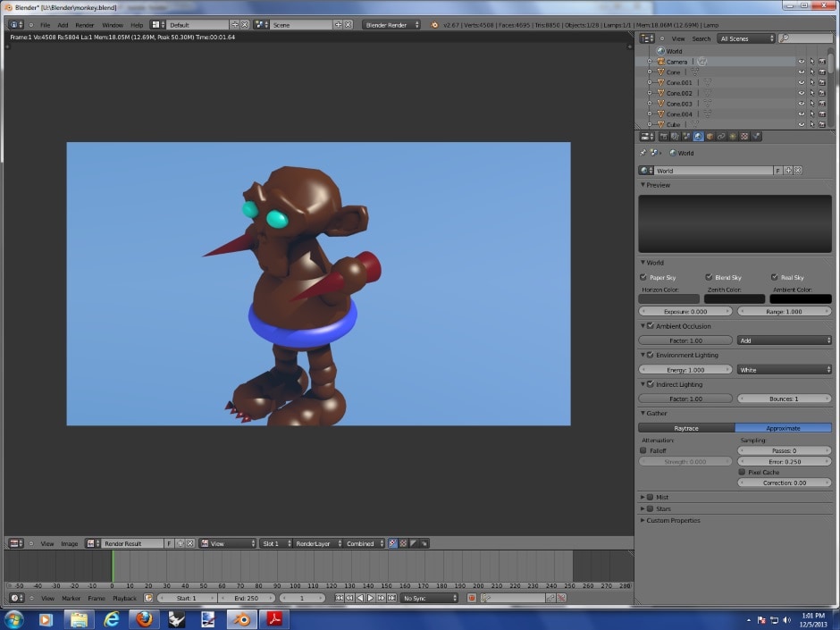Open the Object properties cube icon

[710, 137]
